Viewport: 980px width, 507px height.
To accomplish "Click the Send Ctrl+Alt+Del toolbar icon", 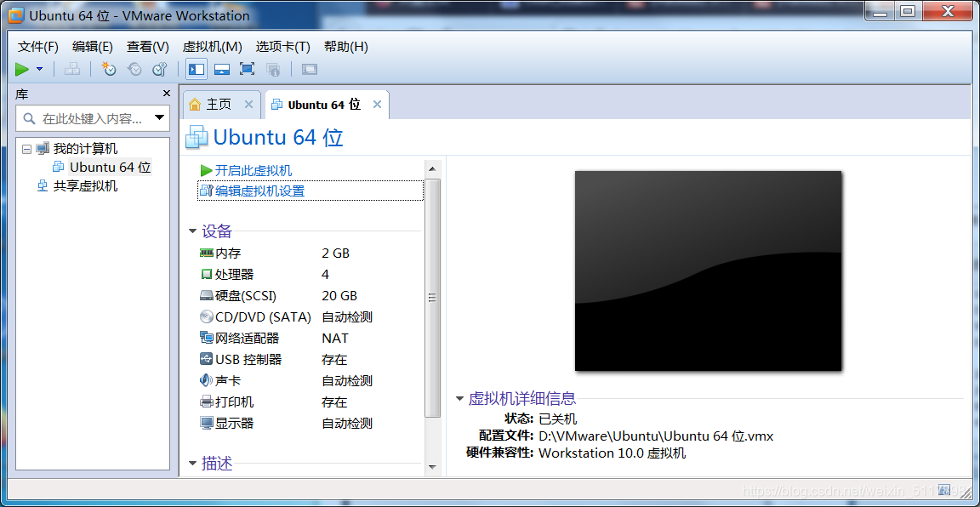I will click(x=72, y=69).
